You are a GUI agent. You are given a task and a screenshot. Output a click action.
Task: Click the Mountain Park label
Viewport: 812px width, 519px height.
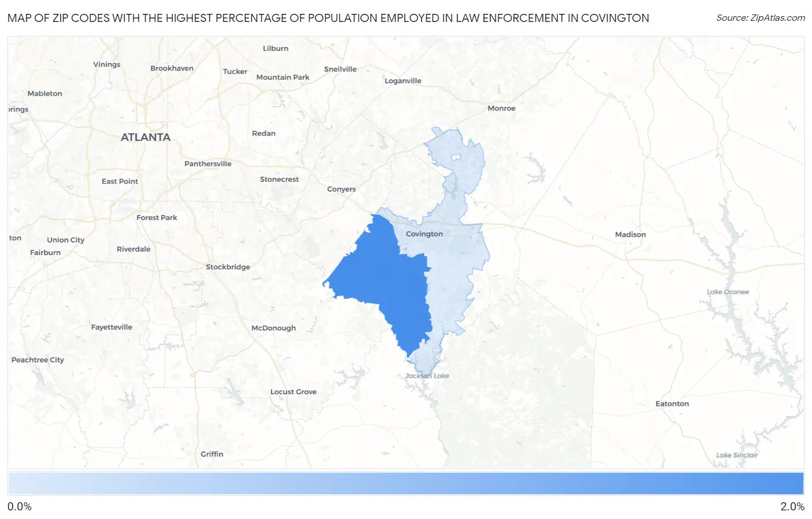click(283, 77)
